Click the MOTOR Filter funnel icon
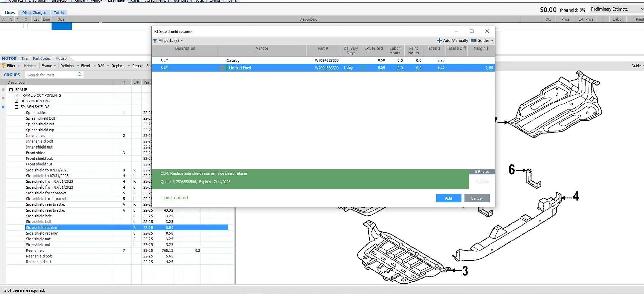The width and height of the screenshot is (644, 294). pyautogui.click(x=4, y=66)
